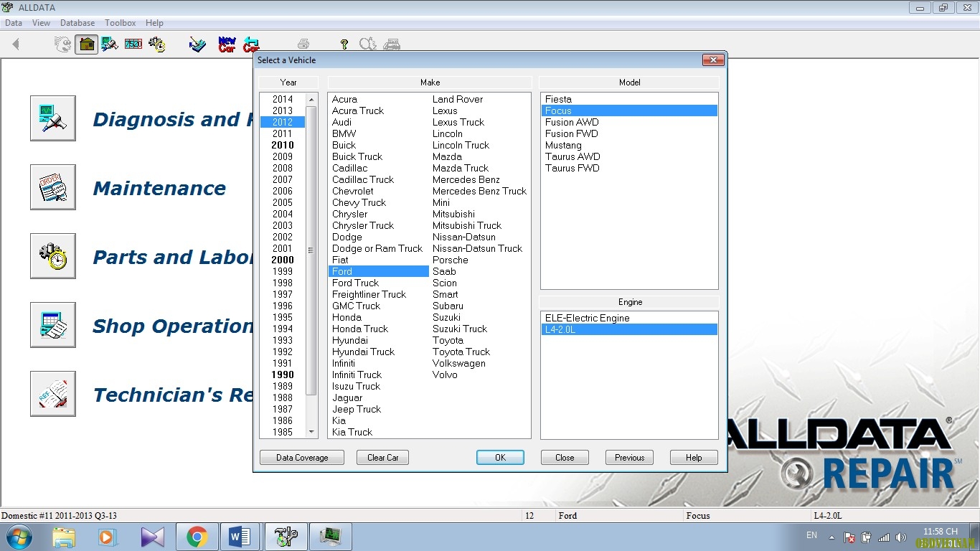Close the Select a Vehicle dialog

(712, 60)
